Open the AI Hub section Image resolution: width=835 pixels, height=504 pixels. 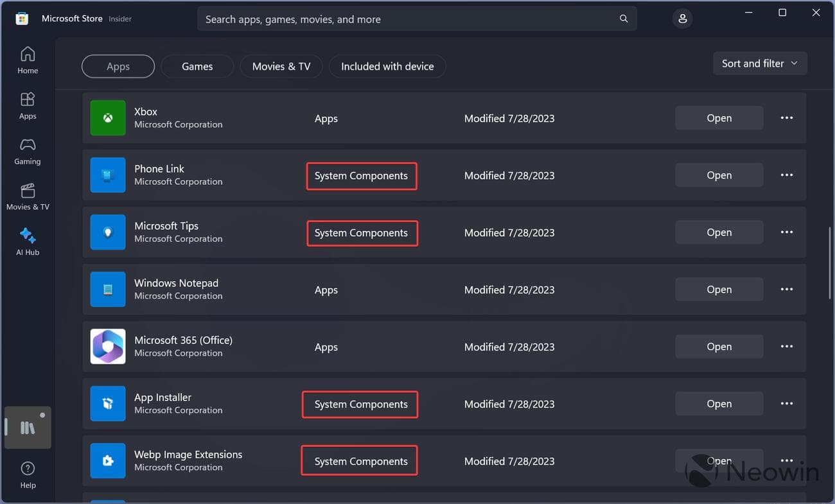pos(28,241)
